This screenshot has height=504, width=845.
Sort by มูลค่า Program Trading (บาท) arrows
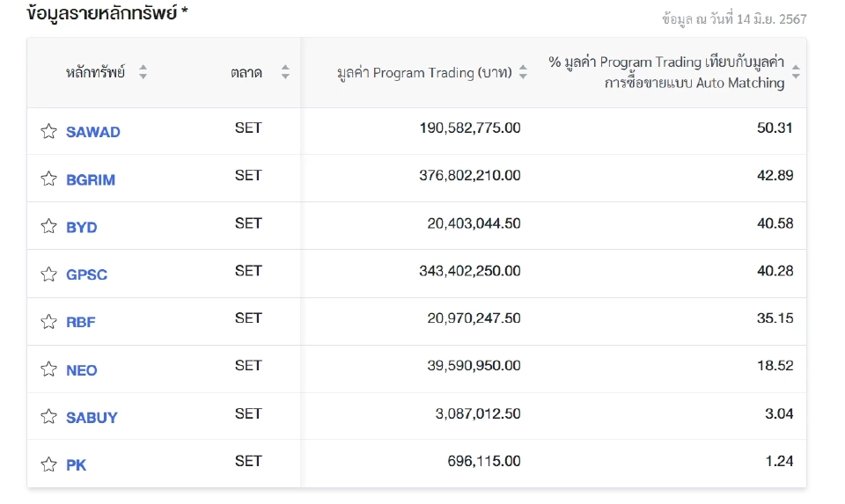click(x=523, y=72)
